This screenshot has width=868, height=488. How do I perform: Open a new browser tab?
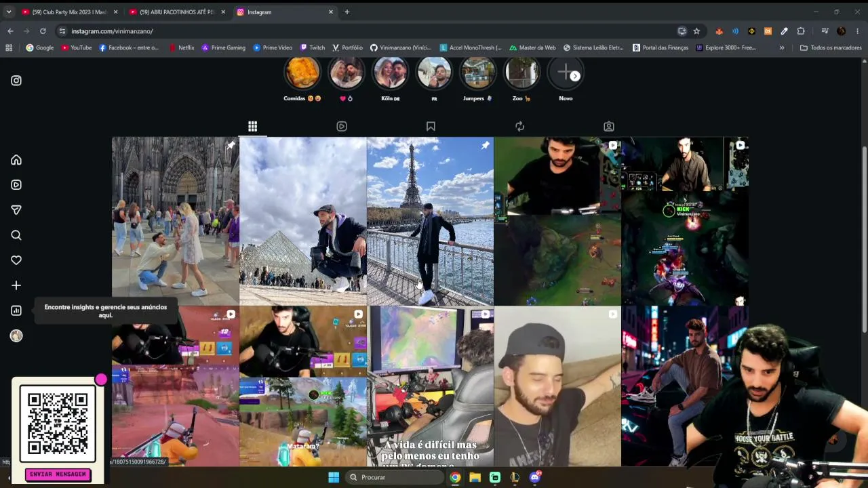point(347,12)
